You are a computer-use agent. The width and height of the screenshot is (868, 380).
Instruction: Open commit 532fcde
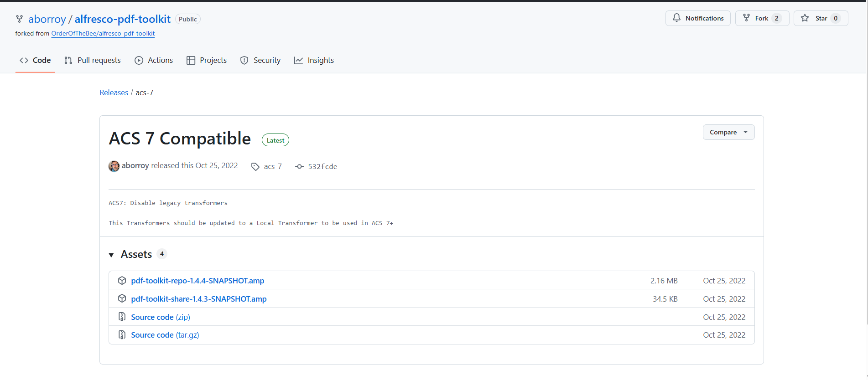click(x=322, y=167)
